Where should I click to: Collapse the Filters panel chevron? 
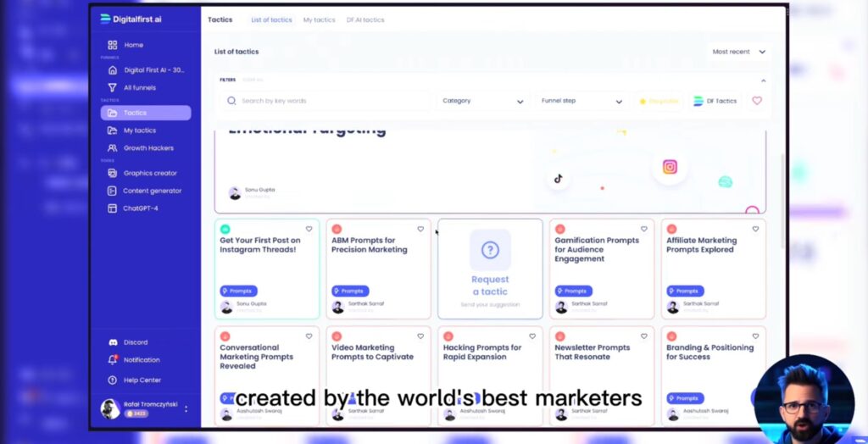pos(764,80)
